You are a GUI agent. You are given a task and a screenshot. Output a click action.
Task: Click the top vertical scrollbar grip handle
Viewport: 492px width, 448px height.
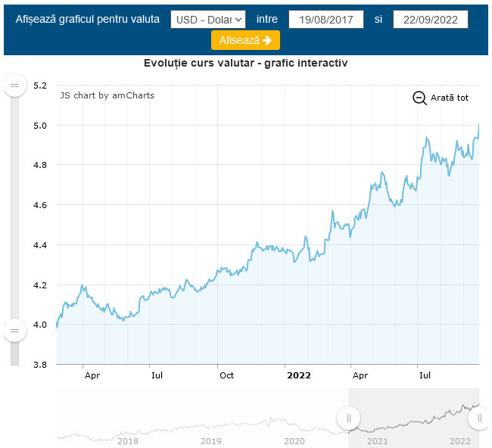pyautogui.click(x=14, y=86)
